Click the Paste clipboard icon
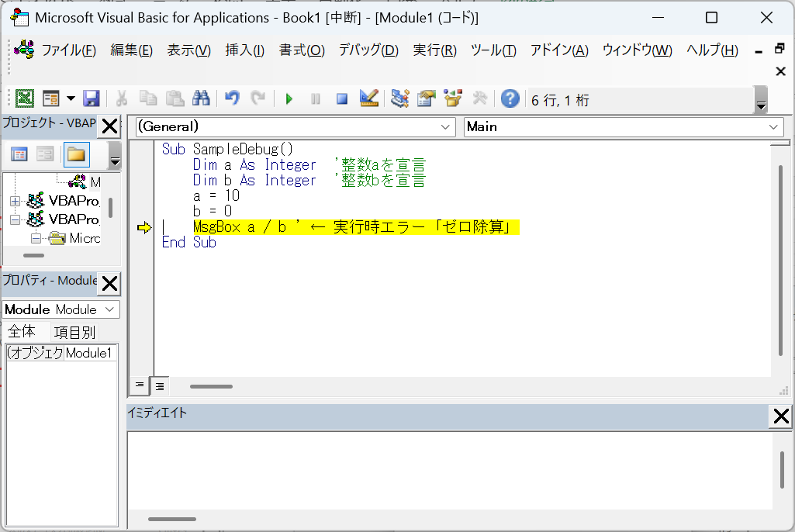 pyautogui.click(x=175, y=98)
